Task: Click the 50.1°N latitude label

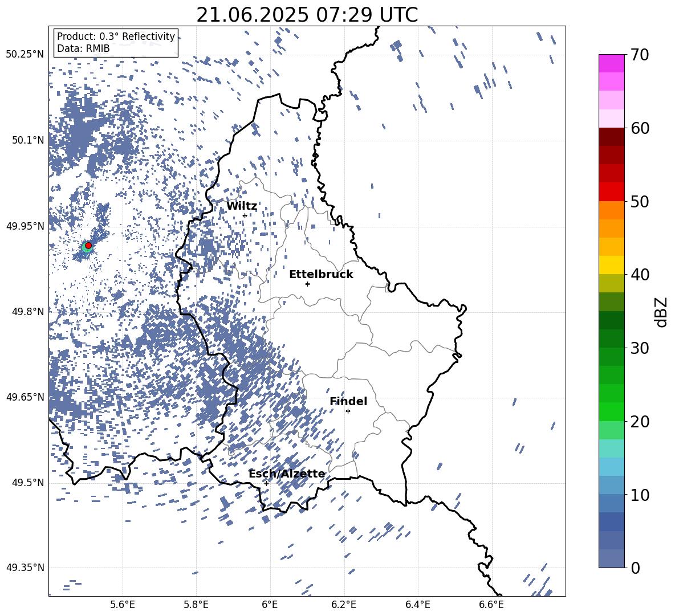Action: [x=28, y=140]
